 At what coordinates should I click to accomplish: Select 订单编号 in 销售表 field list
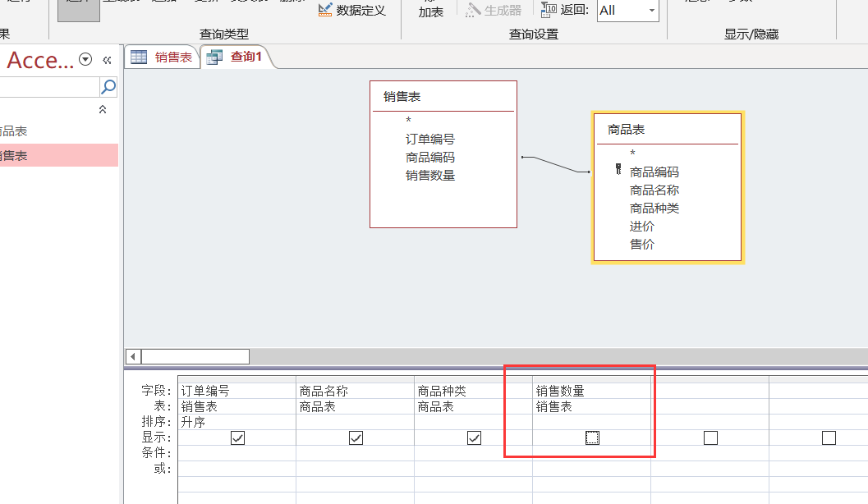430,140
